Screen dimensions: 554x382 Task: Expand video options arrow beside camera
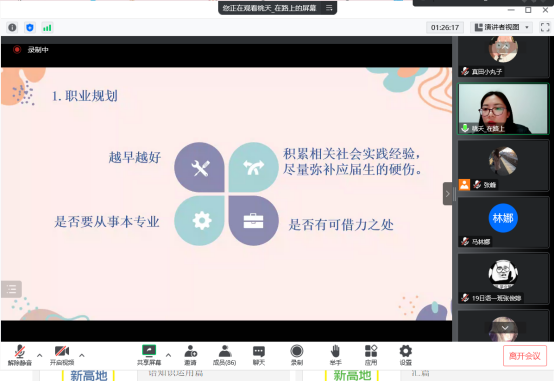tap(82, 355)
